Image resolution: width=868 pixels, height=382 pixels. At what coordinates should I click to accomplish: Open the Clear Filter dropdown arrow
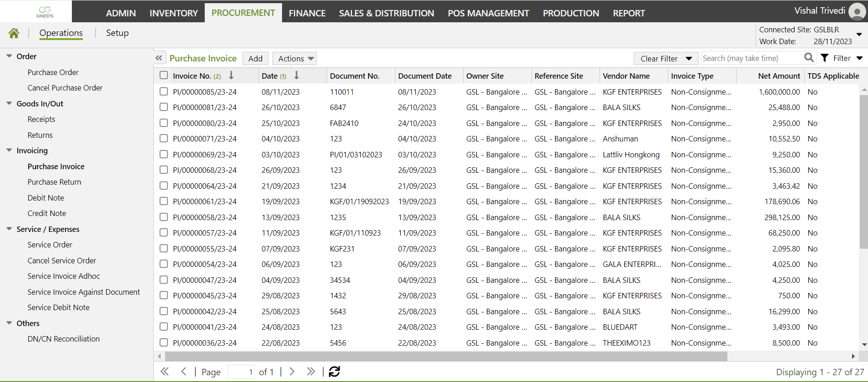689,58
